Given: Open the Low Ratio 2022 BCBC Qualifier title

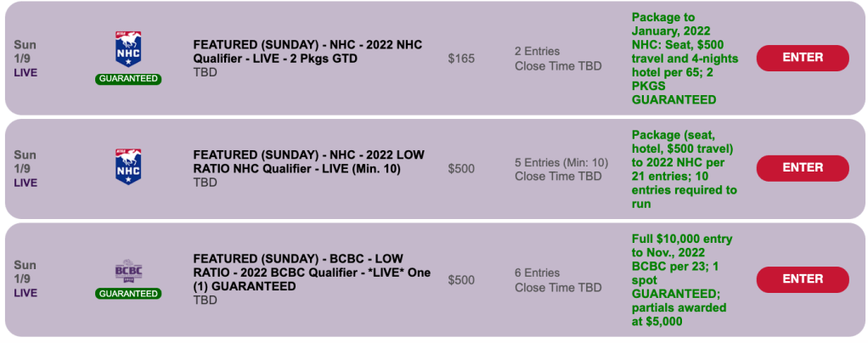Looking at the screenshot, I should point(308,272).
